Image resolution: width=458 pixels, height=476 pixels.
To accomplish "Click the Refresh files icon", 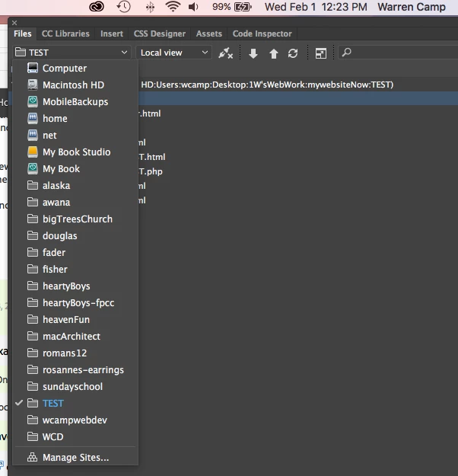I will point(293,53).
